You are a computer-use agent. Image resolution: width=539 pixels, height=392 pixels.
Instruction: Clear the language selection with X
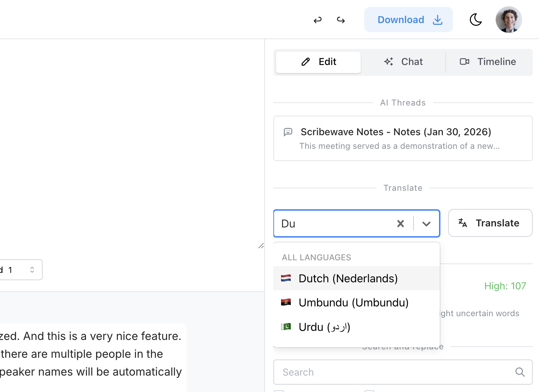401,224
